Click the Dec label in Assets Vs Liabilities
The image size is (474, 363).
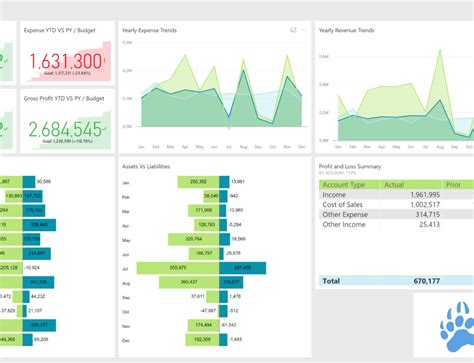[126, 340]
